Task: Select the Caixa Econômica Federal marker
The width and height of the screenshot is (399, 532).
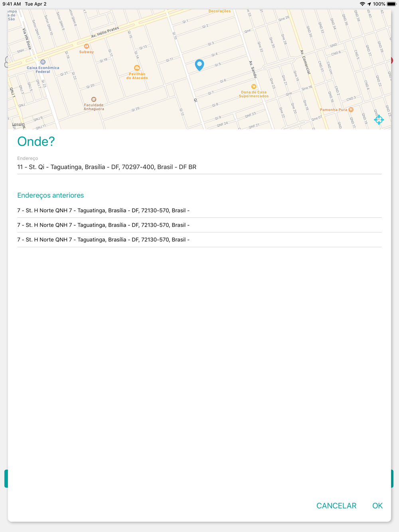Action: 43,62
